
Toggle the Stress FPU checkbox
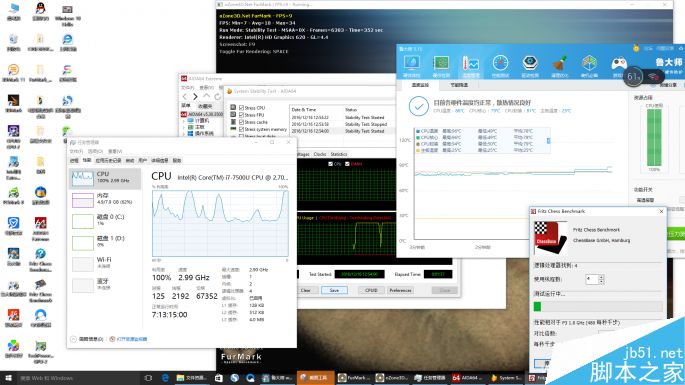pos(241,115)
